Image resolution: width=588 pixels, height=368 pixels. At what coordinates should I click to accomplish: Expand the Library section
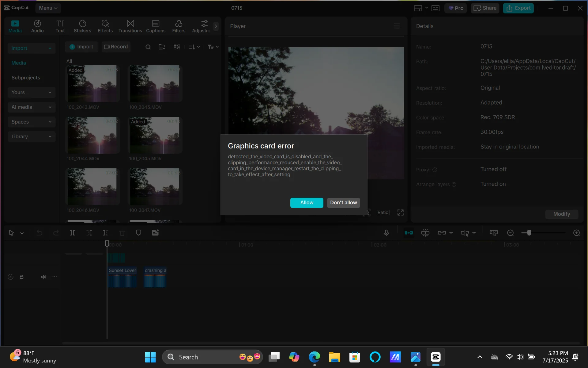(x=32, y=136)
